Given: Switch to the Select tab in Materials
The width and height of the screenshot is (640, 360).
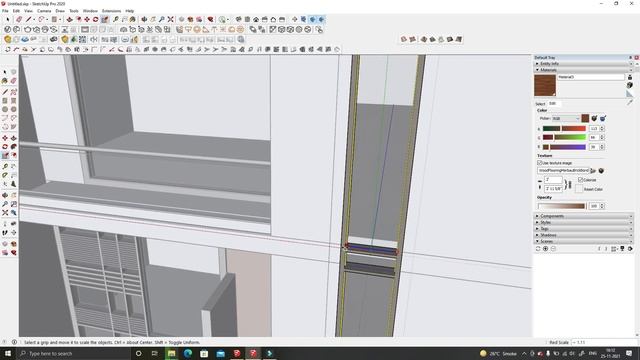Looking at the screenshot, I should pyautogui.click(x=540, y=104).
